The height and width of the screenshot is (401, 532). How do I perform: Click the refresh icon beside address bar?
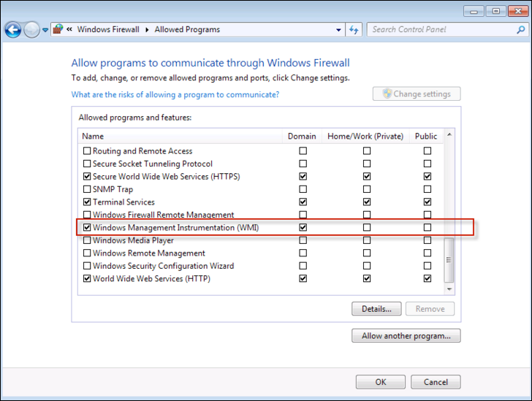point(354,30)
